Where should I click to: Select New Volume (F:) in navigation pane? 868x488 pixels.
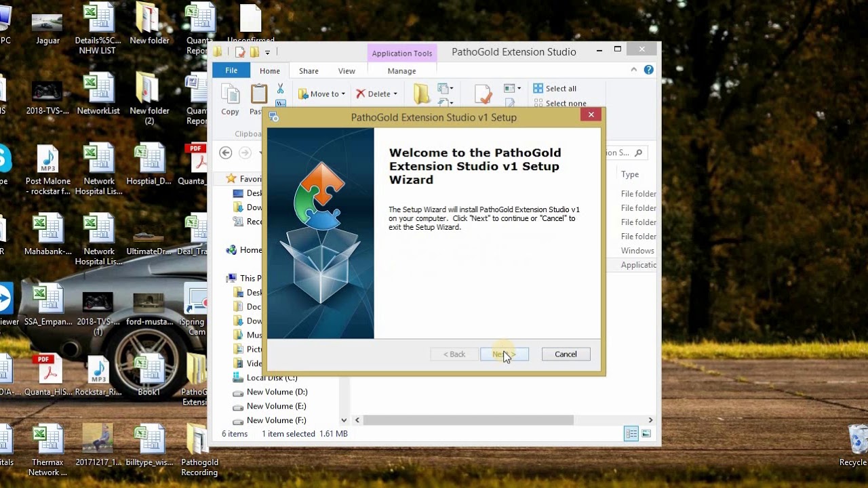tap(270, 420)
